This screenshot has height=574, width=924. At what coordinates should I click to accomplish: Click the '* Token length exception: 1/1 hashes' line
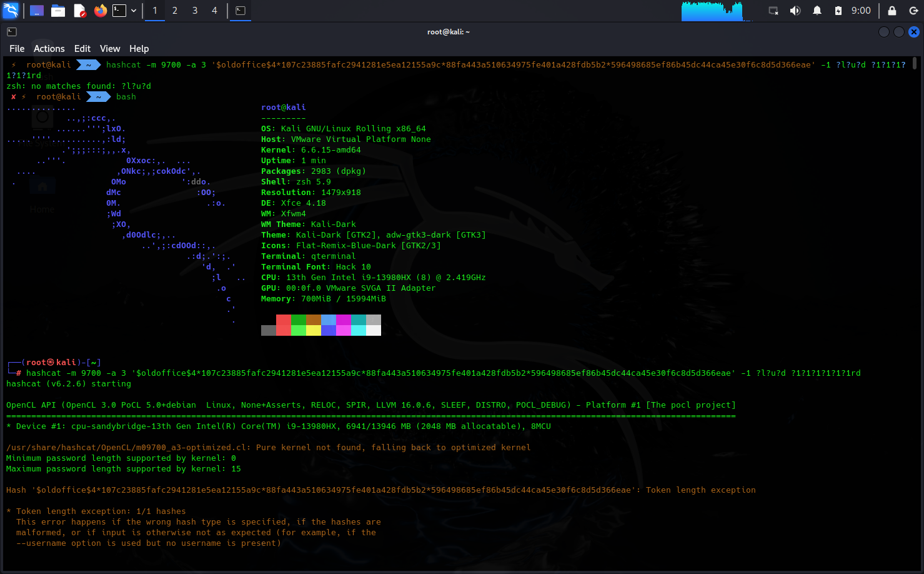96,511
